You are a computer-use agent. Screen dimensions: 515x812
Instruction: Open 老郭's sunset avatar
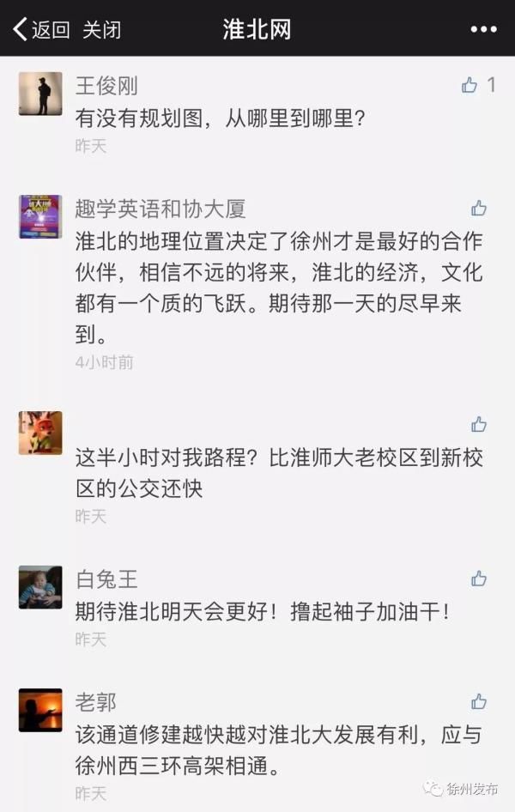(x=40, y=710)
